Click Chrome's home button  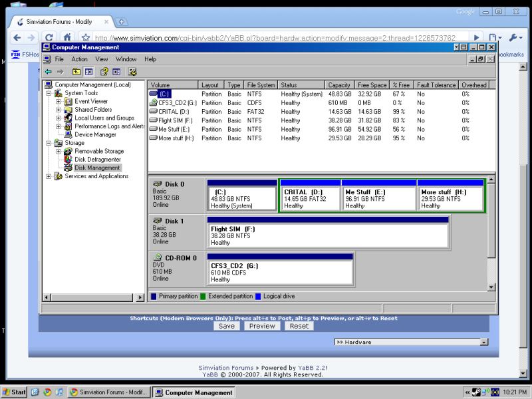(67, 38)
